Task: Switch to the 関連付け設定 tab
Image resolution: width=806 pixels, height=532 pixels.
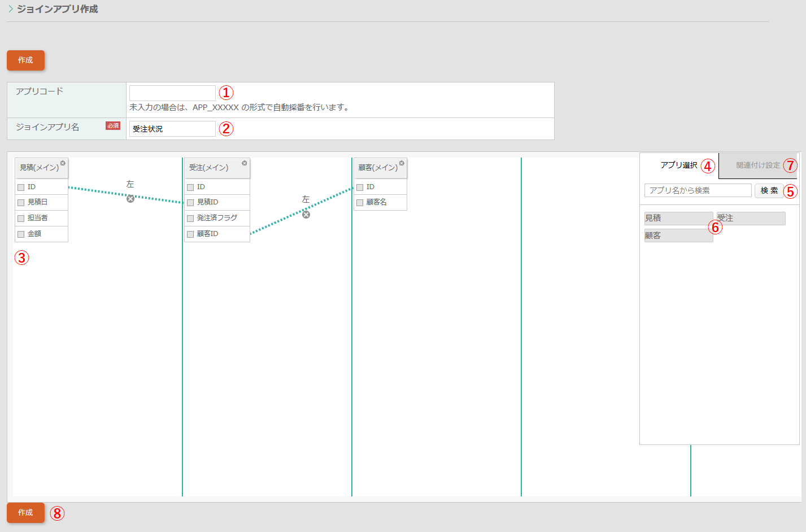Action: 758,165
